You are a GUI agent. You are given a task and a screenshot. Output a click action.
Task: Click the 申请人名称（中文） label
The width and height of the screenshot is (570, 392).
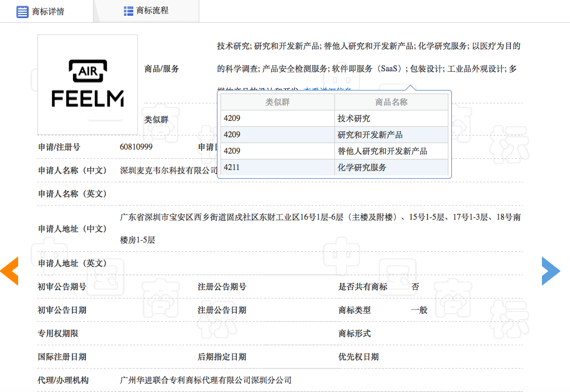(x=72, y=171)
